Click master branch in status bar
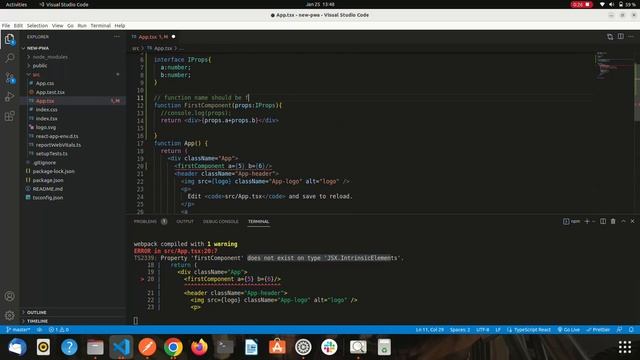The height and width of the screenshot is (360, 640). (x=18, y=329)
